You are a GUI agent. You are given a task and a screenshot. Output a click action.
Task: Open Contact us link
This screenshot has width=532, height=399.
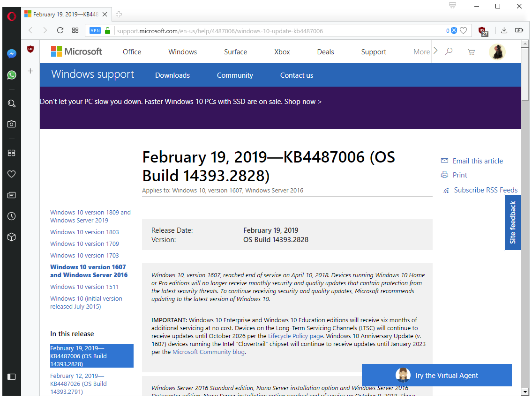pos(297,75)
